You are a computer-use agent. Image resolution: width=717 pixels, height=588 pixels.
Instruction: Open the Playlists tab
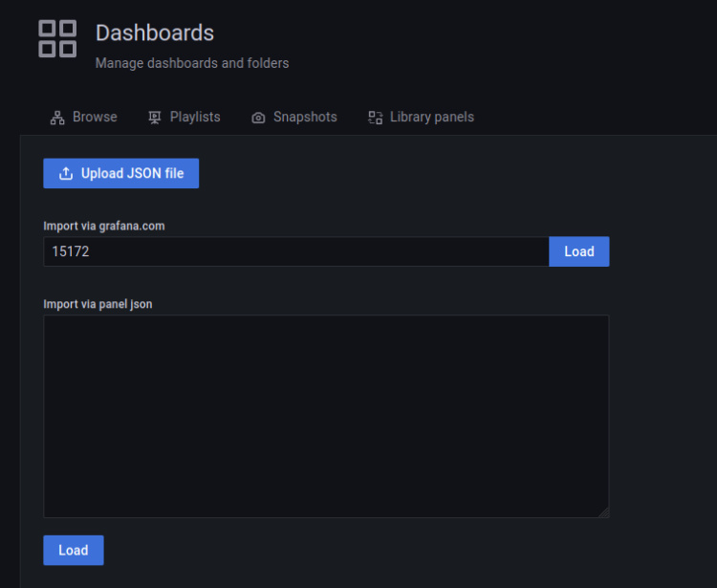pyautogui.click(x=195, y=118)
